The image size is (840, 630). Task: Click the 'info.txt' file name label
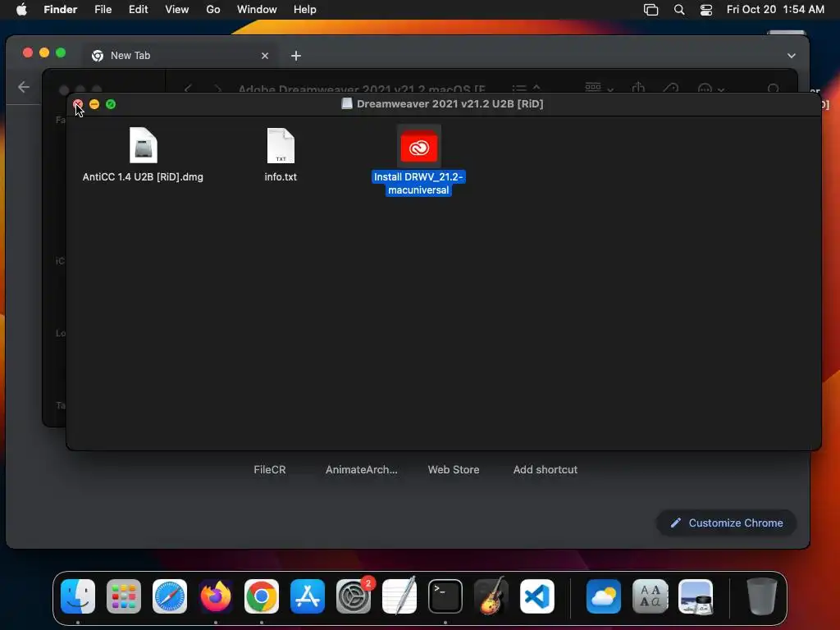click(x=281, y=177)
